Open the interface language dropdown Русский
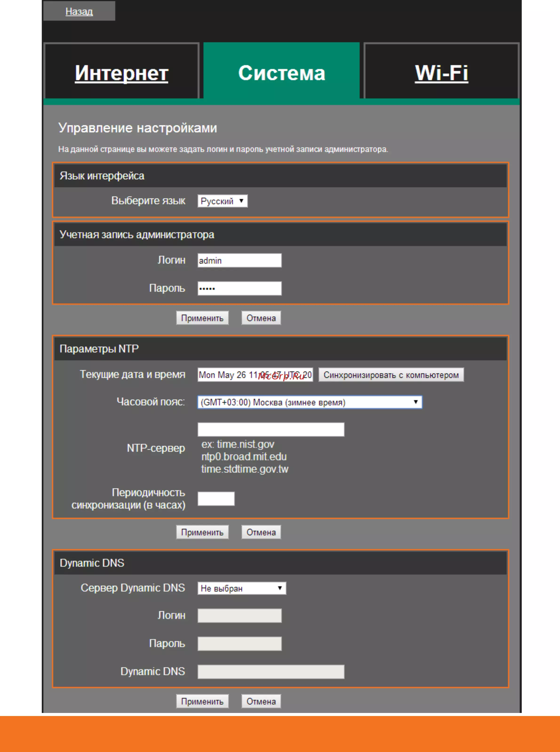The width and height of the screenshot is (560, 752). pyautogui.click(x=222, y=201)
